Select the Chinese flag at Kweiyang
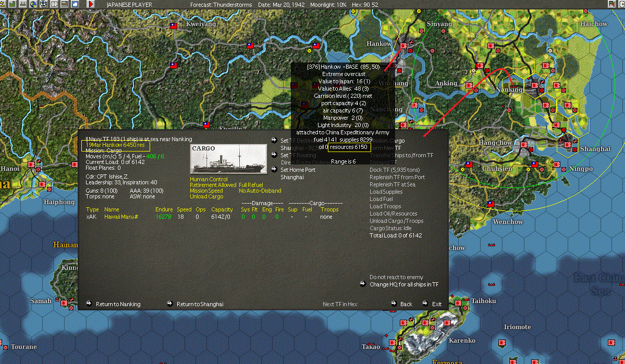The width and height of the screenshot is (625, 364). click(174, 26)
